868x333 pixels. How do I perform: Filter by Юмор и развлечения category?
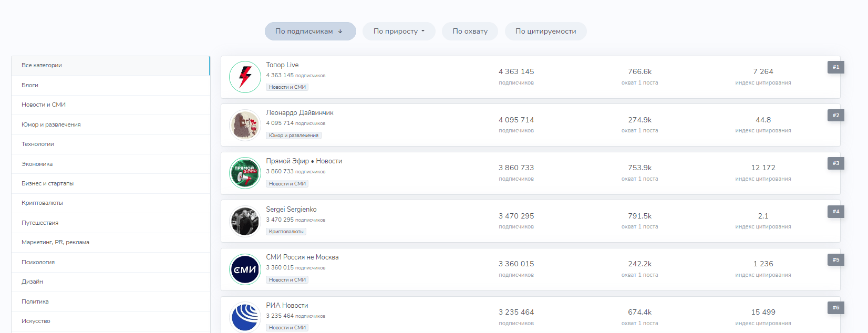point(51,124)
